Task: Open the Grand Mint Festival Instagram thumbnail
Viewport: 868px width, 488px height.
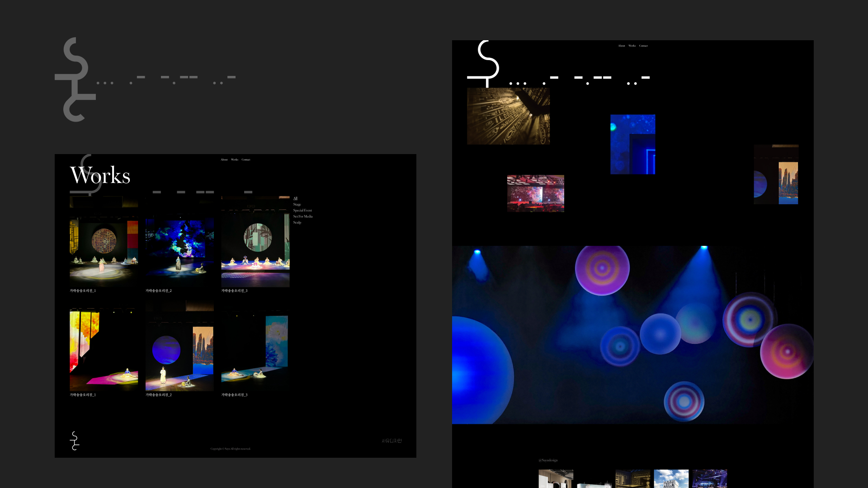Action: point(671,479)
